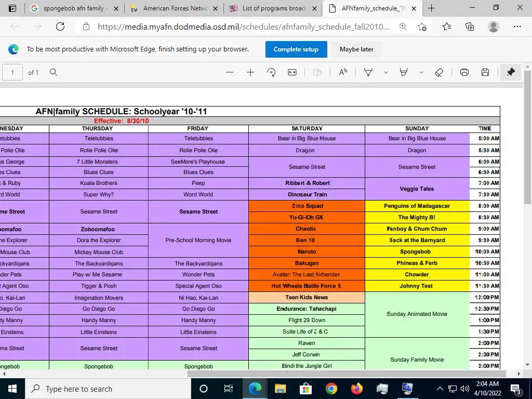Screen dimensions: 532x399
Task: Switch to List of programs broadcast tab
Action: (274, 8)
